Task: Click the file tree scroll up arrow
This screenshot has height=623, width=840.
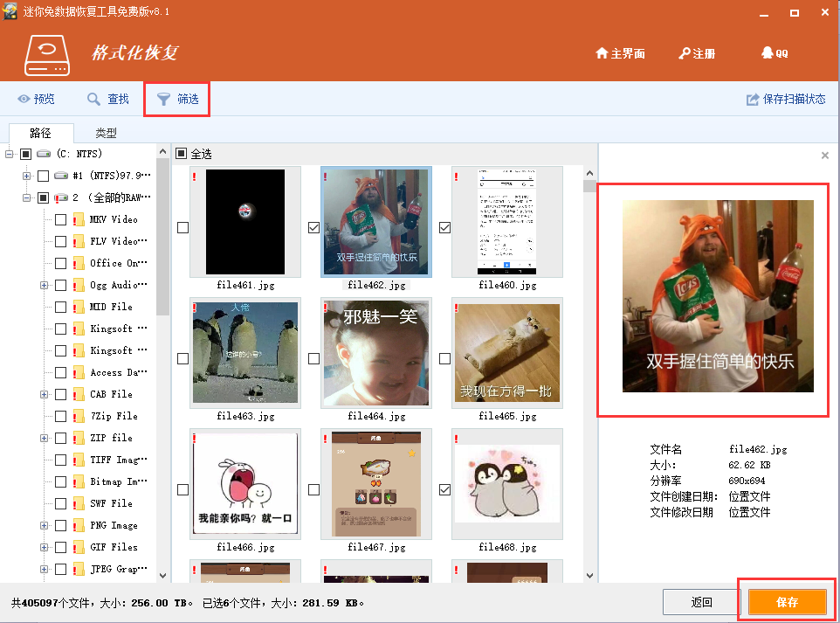Action: tap(163, 152)
